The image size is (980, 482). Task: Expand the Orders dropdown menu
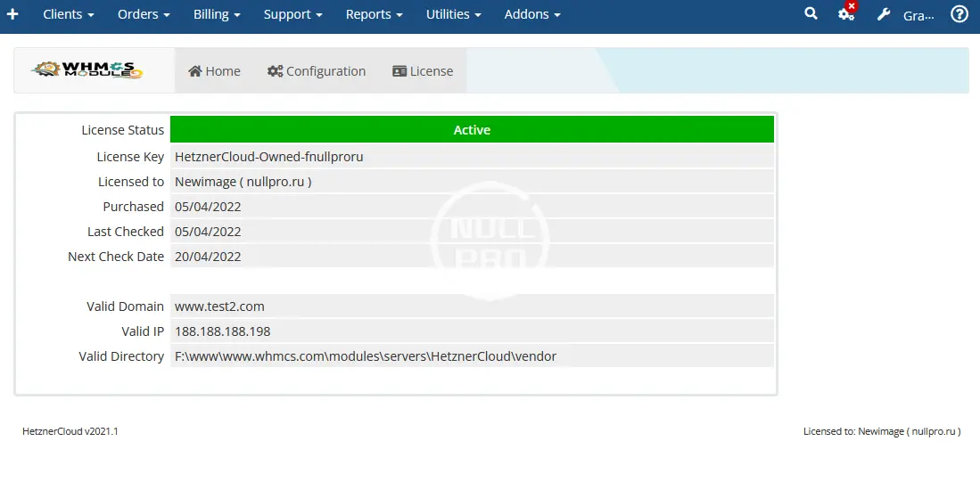click(143, 14)
